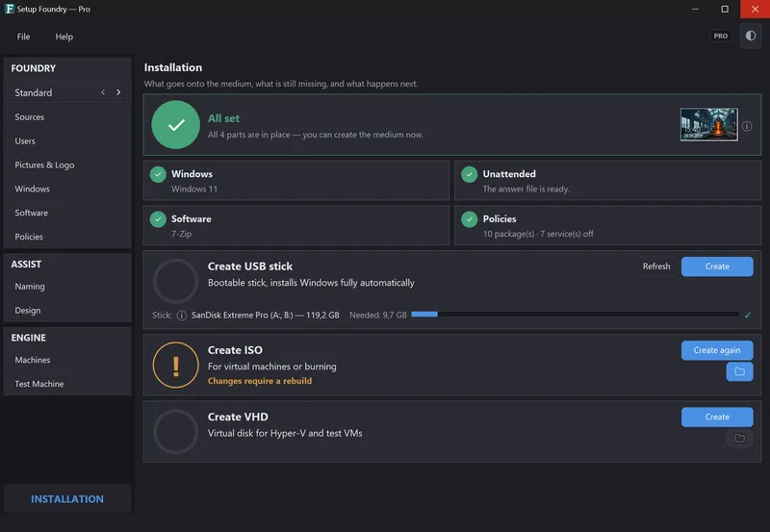Open the Users section
The image size is (770, 532).
pos(67,140)
